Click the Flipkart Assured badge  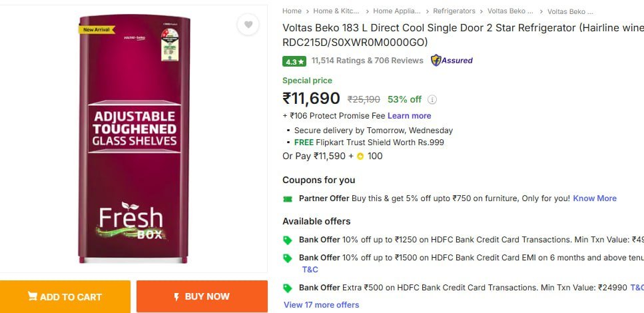point(452,61)
